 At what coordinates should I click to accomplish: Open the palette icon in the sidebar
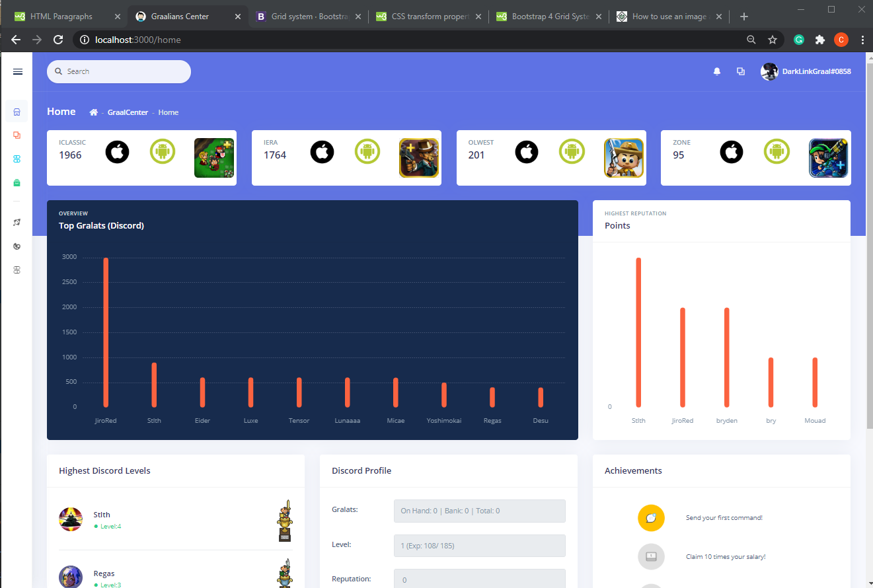pos(17,246)
